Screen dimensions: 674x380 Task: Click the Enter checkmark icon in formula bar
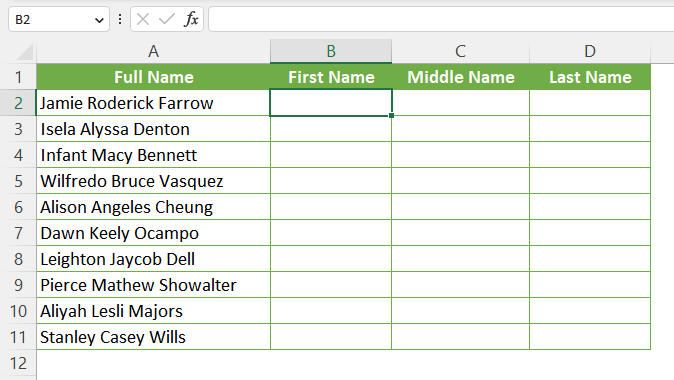click(167, 19)
